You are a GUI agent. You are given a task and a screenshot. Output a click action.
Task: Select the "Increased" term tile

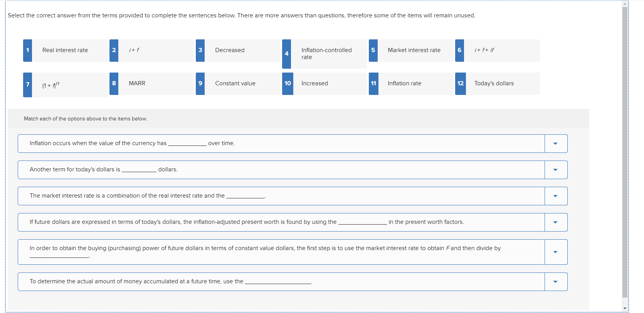coord(314,83)
